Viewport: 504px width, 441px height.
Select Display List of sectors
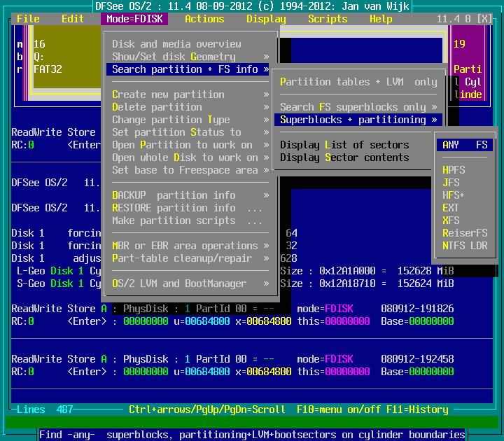tap(344, 145)
